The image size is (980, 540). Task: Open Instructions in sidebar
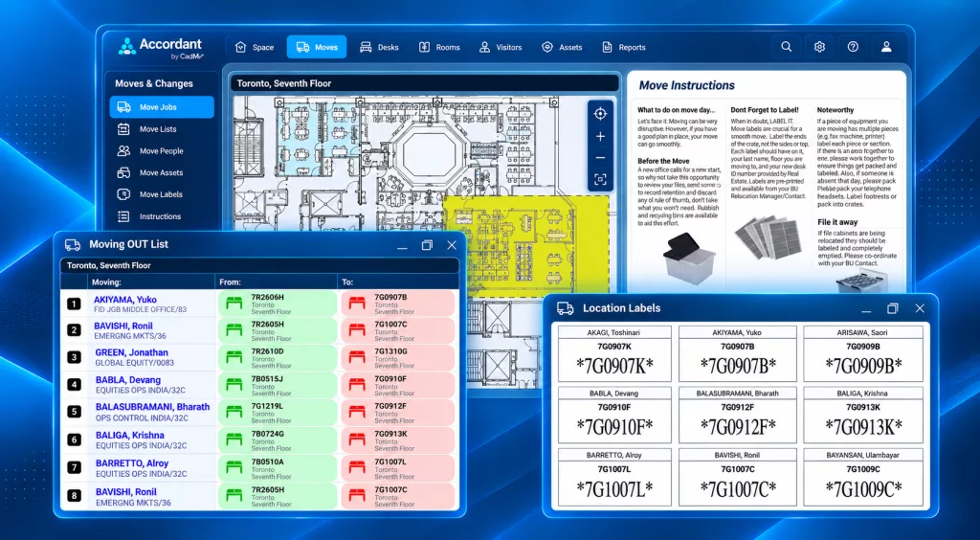[162, 216]
